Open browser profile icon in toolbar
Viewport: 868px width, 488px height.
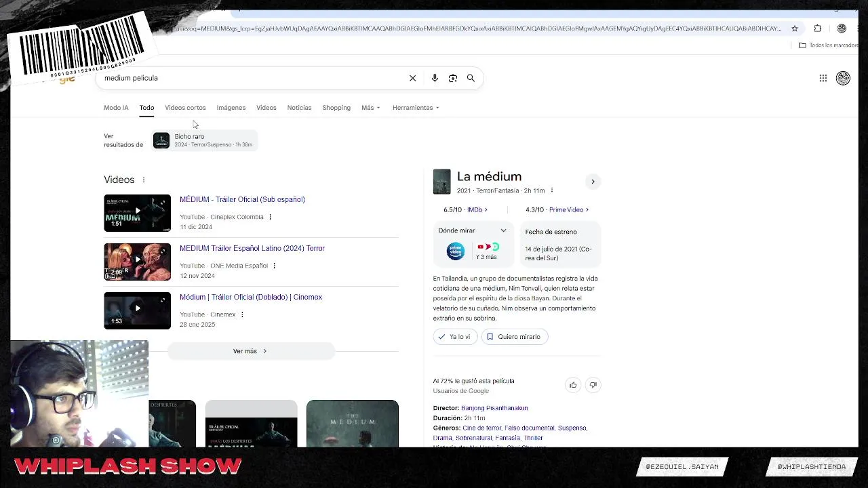842,28
